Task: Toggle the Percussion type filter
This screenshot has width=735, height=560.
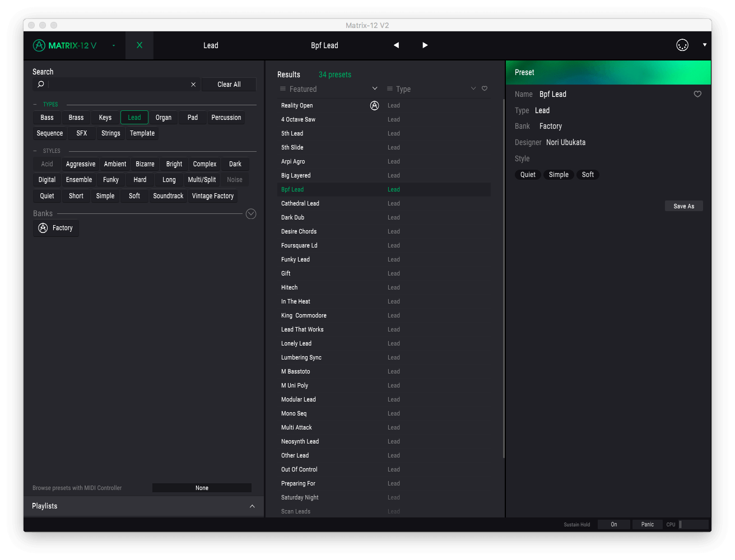Action: coord(226,118)
